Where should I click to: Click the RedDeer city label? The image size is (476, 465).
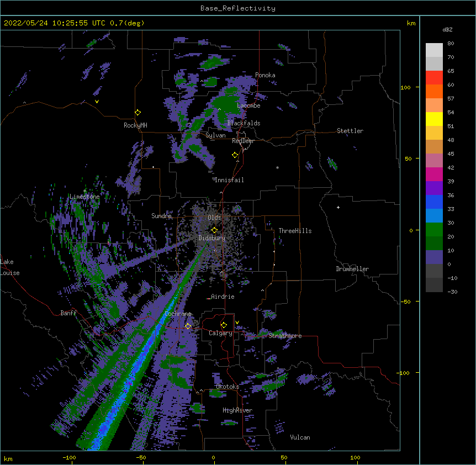(x=243, y=141)
